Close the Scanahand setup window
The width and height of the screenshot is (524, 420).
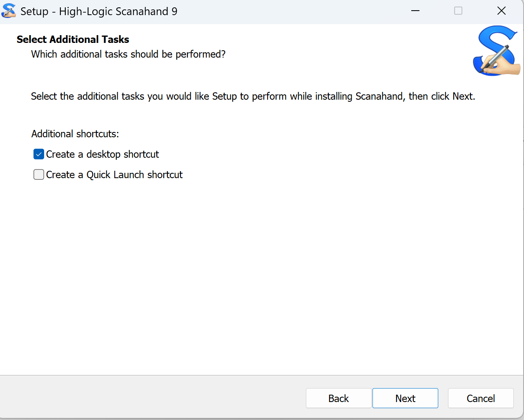pos(501,11)
